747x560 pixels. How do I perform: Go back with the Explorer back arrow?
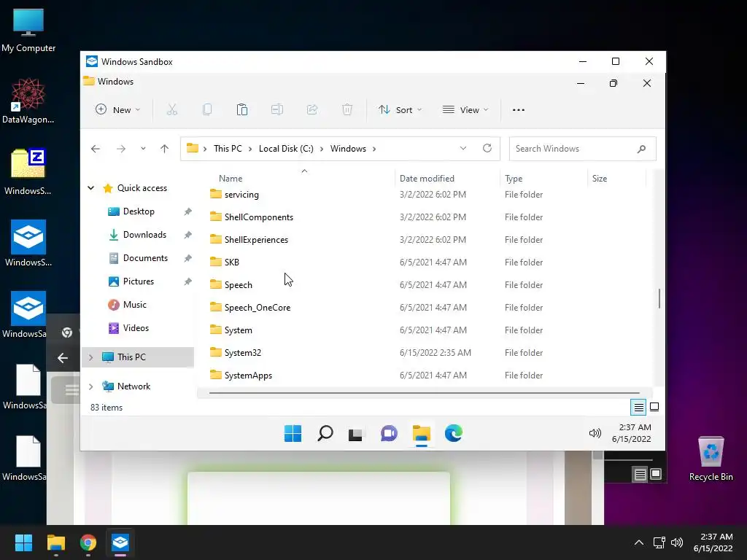[x=96, y=149]
